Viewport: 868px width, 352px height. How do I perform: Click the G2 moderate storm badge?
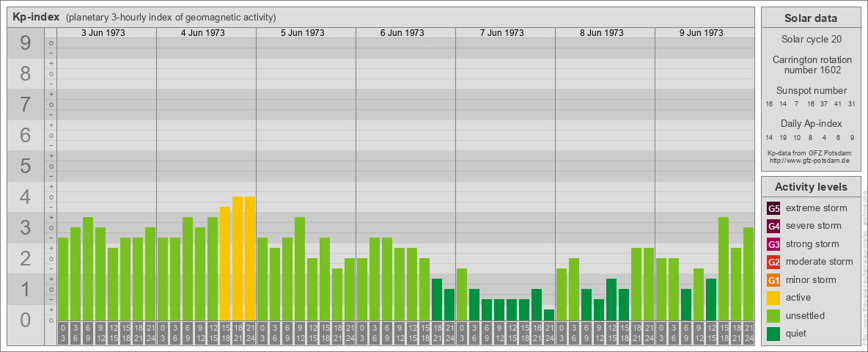(773, 263)
